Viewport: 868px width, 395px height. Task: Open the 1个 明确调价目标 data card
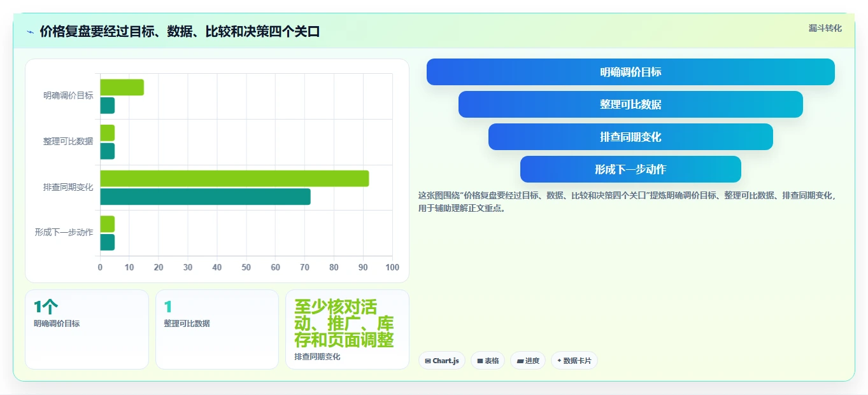click(87, 329)
